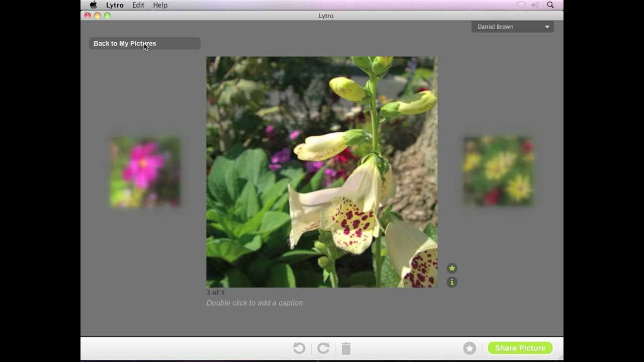Rotate the picture clockwise
Screen dimensions: 644x362
[324, 348]
